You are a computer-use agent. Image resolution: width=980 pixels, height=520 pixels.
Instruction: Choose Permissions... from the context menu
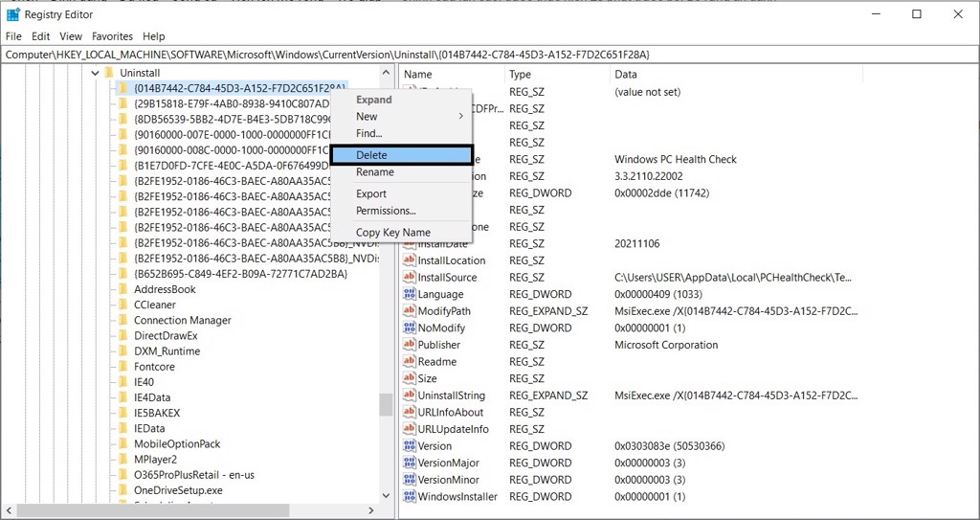tap(401, 211)
